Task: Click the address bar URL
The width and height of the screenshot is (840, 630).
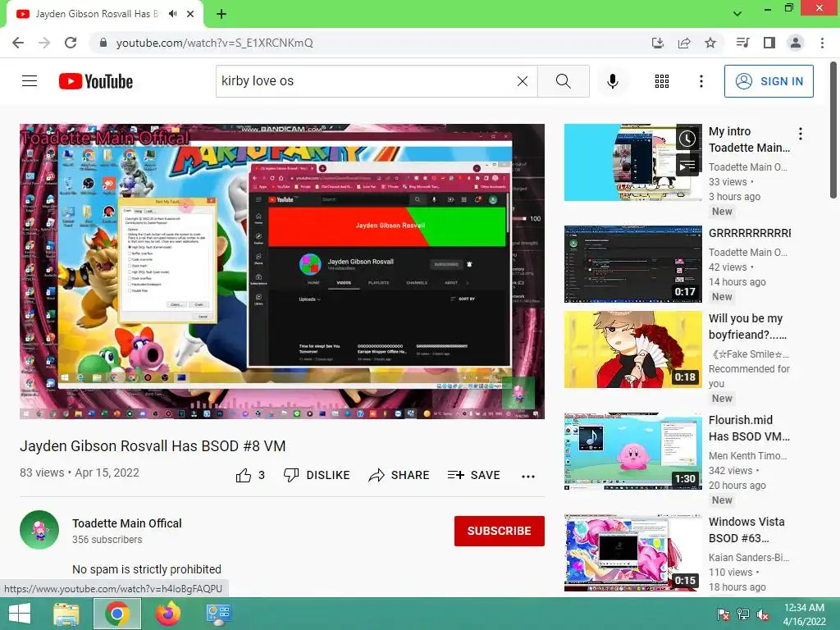Action: click(x=214, y=43)
